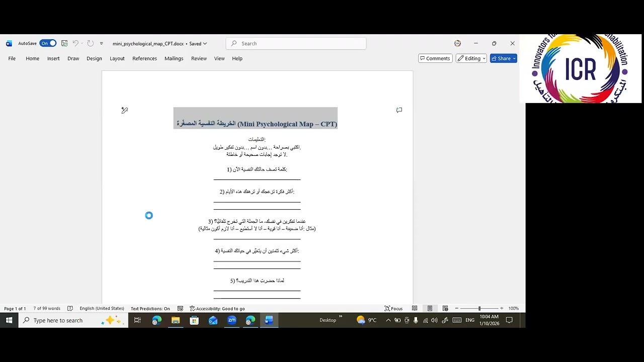
Task: Open the Undo history dropdown arrow
Action: tap(82, 43)
